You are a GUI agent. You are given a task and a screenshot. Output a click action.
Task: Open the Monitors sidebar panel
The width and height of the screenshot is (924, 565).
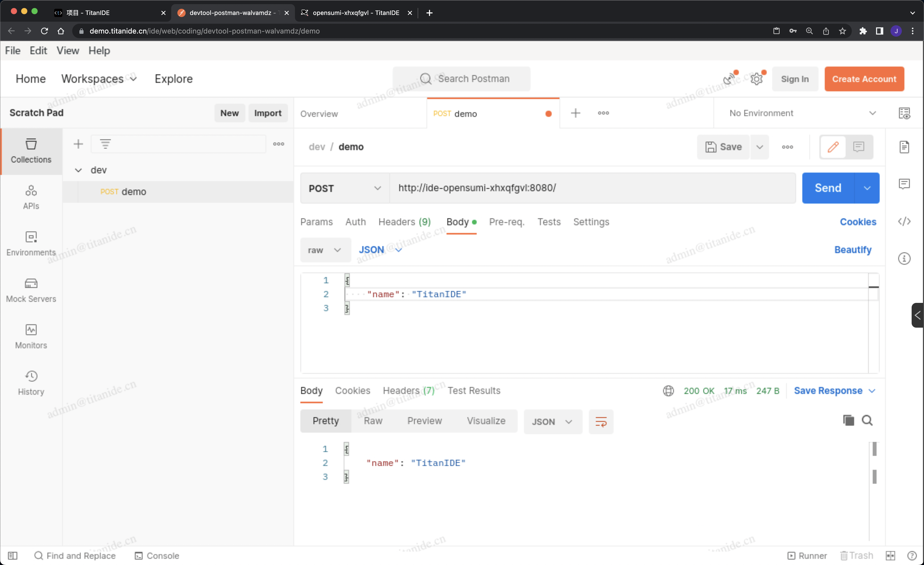point(31,337)
